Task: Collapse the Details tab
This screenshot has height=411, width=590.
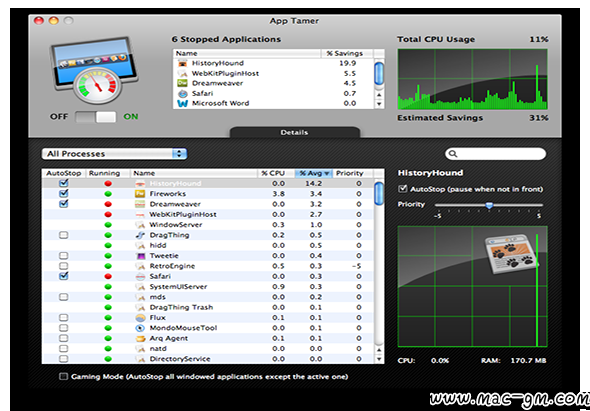Action: pyautogui.click(x=295, y=132)
